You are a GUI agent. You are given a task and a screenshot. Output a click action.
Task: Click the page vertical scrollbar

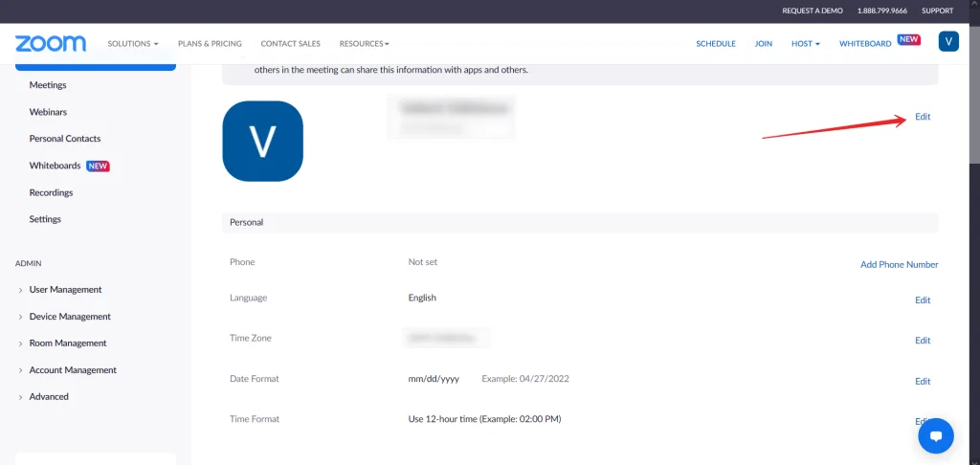point(974,94)
